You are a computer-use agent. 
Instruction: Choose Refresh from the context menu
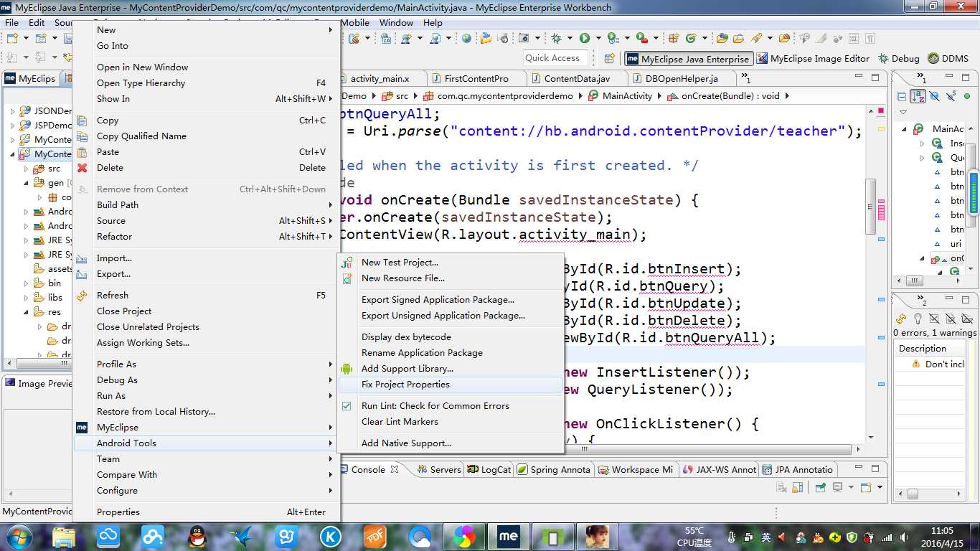click(x=207, y=296)
